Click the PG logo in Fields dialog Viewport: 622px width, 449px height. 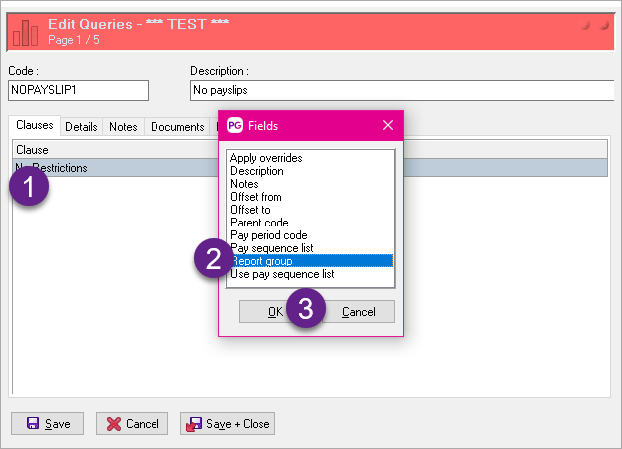[x=235, y=125]
